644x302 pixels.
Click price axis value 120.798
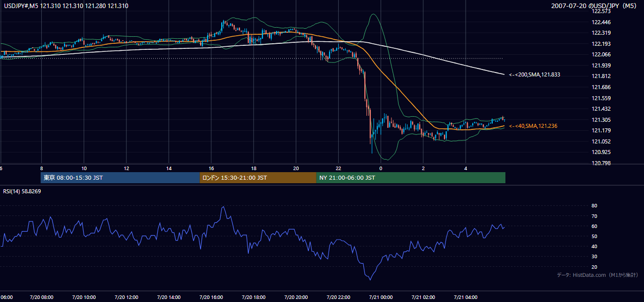coord(602,163)
